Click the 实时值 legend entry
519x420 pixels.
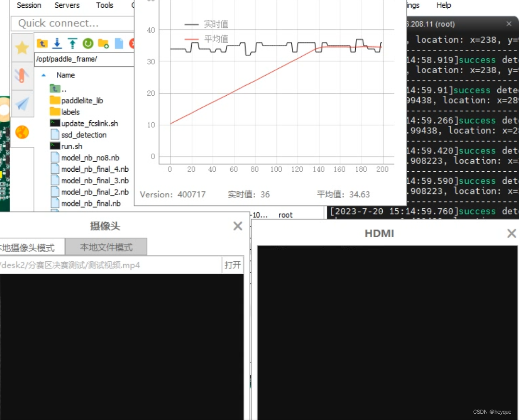(207, 24)
